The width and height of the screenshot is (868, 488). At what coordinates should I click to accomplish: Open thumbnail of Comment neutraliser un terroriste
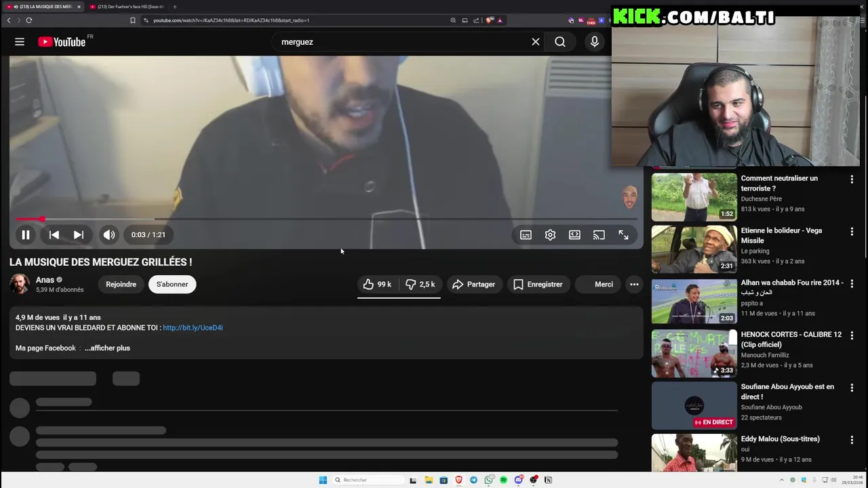point(694,197)
